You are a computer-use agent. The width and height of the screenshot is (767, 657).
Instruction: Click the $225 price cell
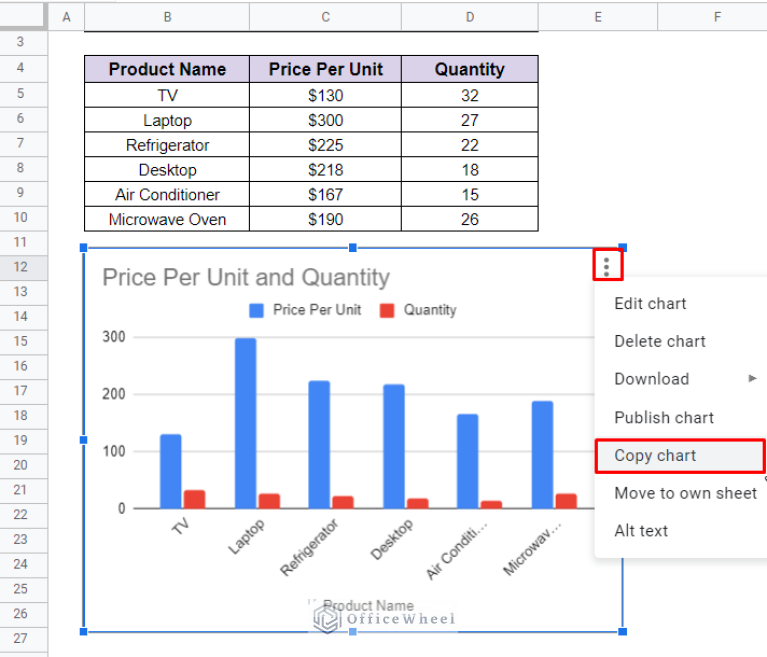click(x=325, y=145)
